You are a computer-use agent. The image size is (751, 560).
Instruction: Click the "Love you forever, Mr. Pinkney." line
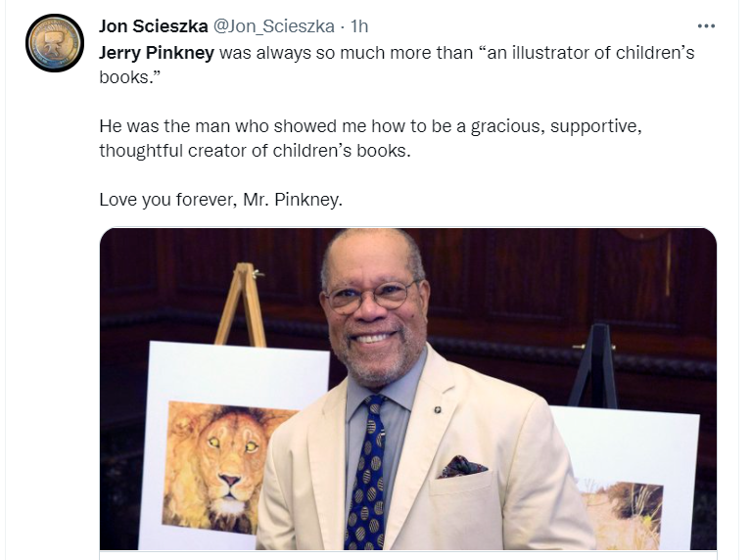tap(221, 200)
